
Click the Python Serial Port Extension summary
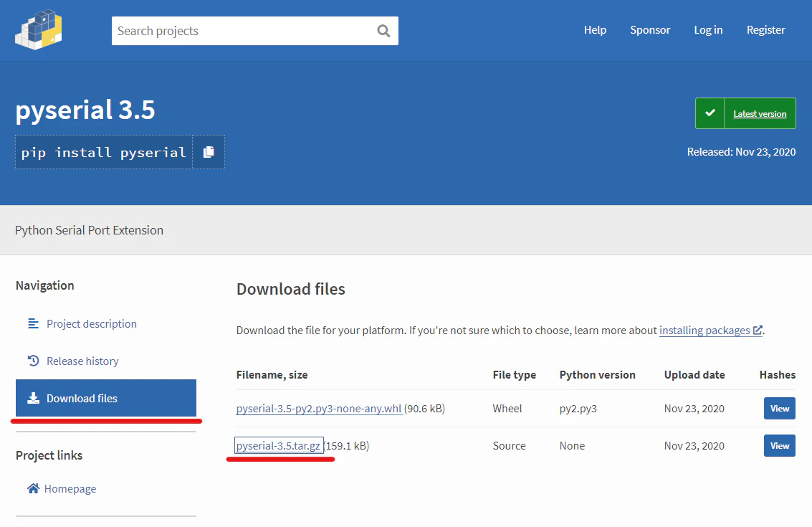tap(89, 230)
